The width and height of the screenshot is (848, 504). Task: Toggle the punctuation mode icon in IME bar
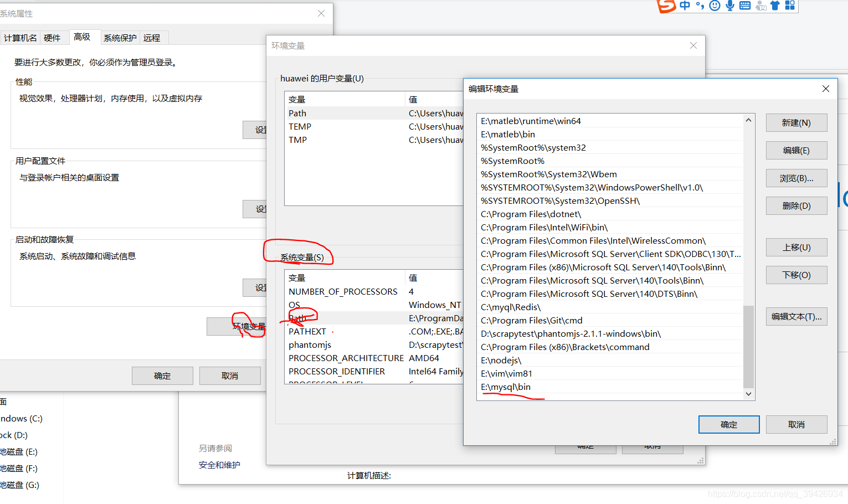(700, 6)
